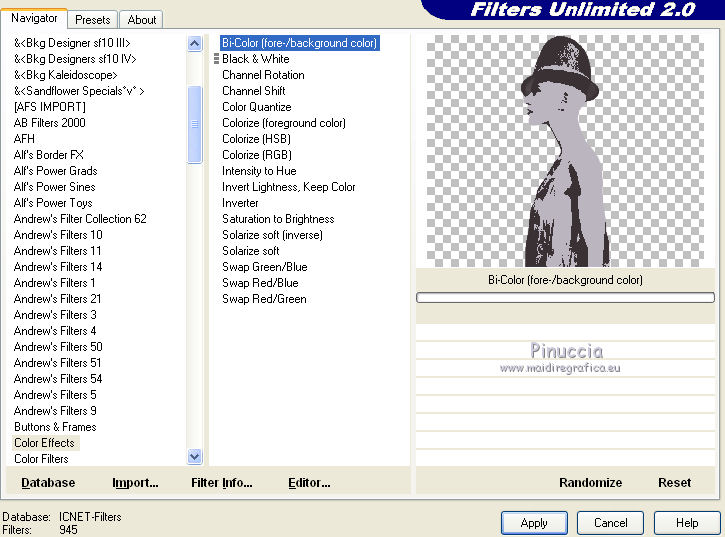725x537 pixels.
Task: Reset the filter parameters
Action: 675,482
